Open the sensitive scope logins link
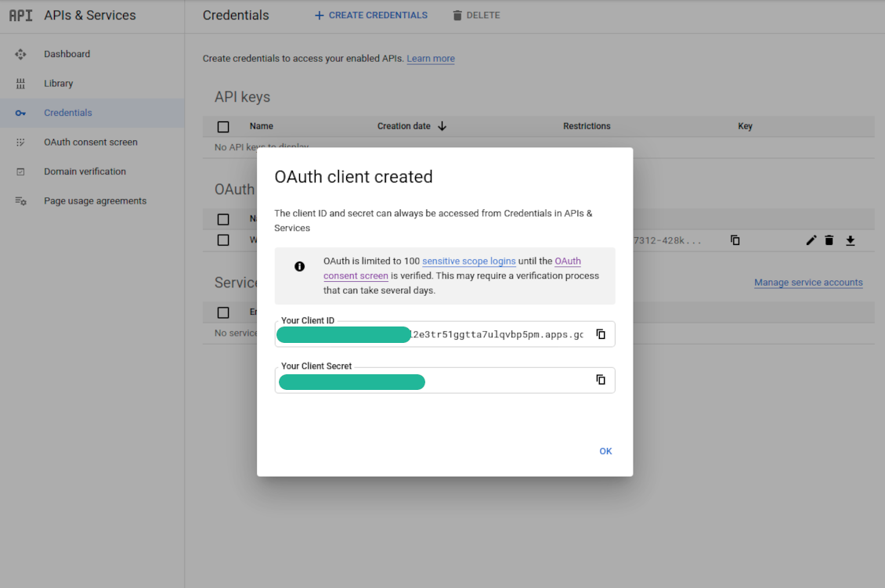The height and width of the screenshot is (588, 885). coord(468,261)
